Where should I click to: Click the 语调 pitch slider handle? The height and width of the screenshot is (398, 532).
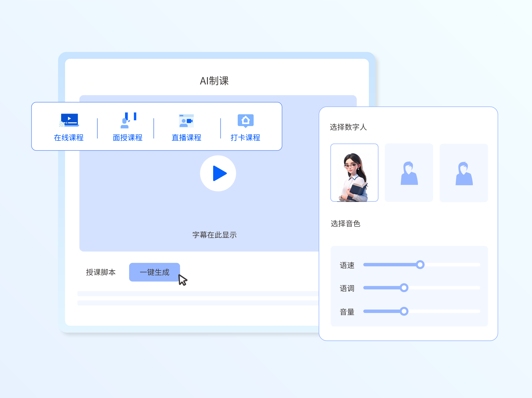coord(404,288)
